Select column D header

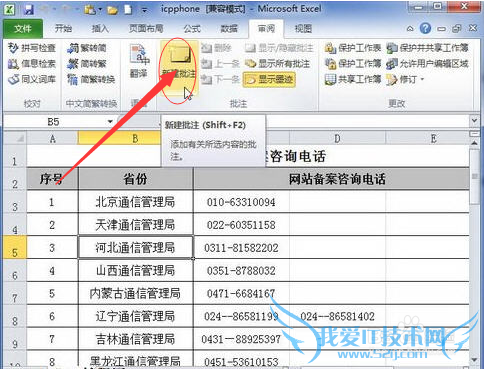(x=337, y=138)
